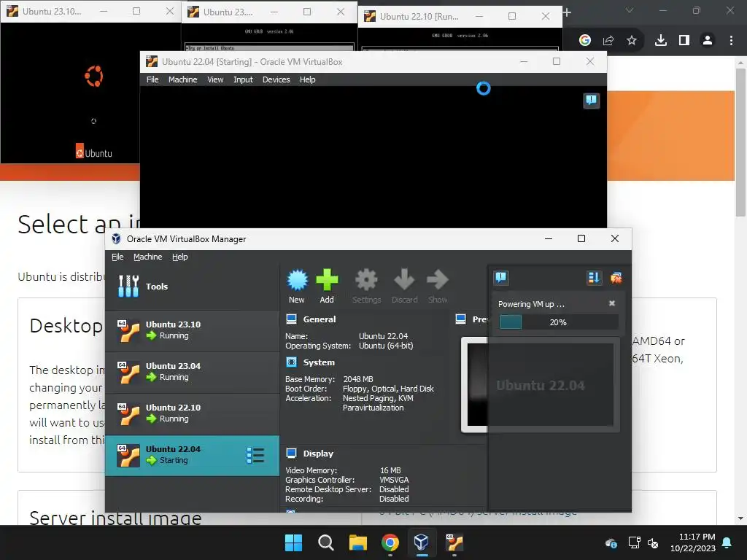Click the VirtualBox Manager taskbar icon
This screenshot has height=560, width=747.
click(x=422, y=542)
